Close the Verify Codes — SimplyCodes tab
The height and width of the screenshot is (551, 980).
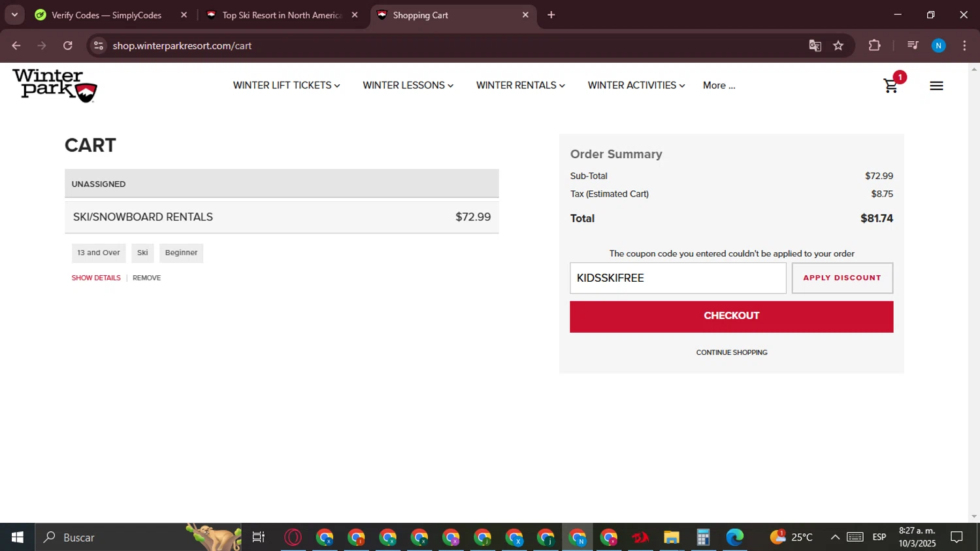click(x=184, y=15)
